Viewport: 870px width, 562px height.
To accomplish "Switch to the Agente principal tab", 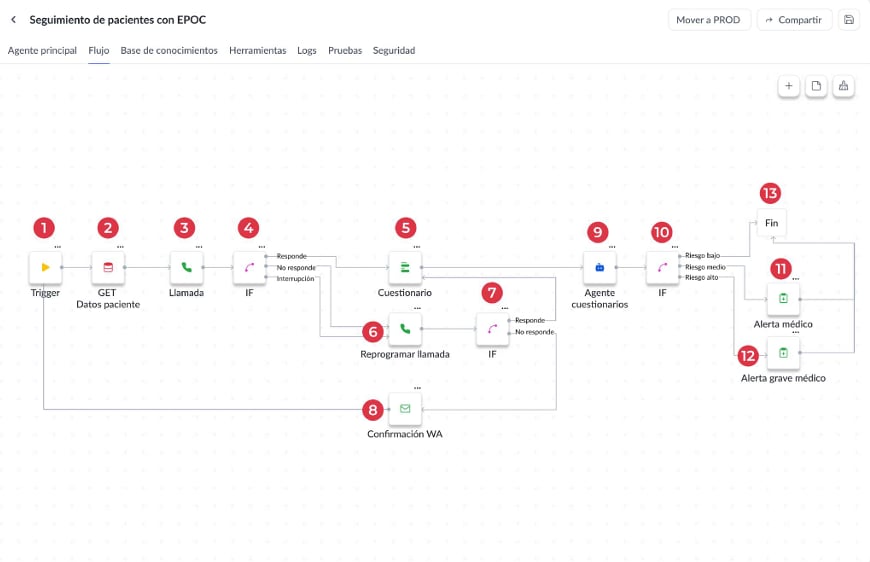I will 42,50.
